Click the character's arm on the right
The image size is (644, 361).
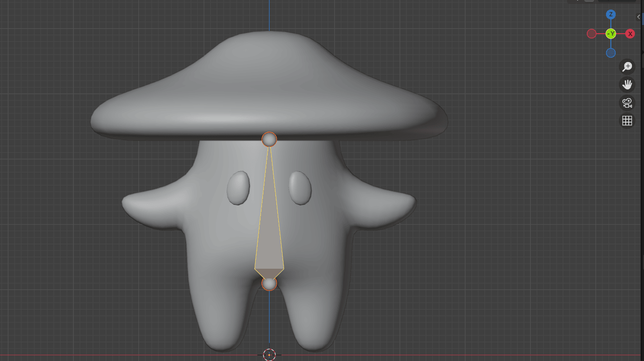click(x=389, y=208)
